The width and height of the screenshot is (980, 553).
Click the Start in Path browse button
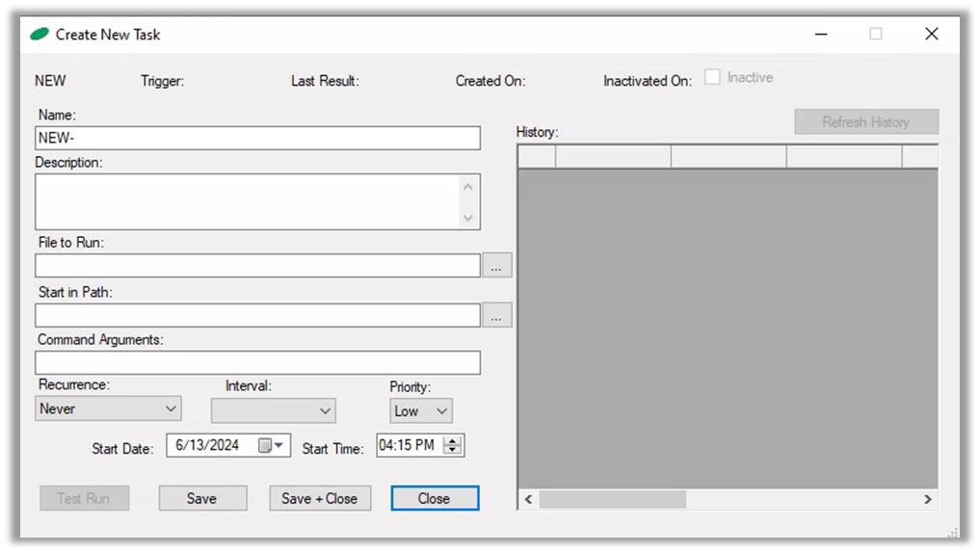tap(496, 315)
